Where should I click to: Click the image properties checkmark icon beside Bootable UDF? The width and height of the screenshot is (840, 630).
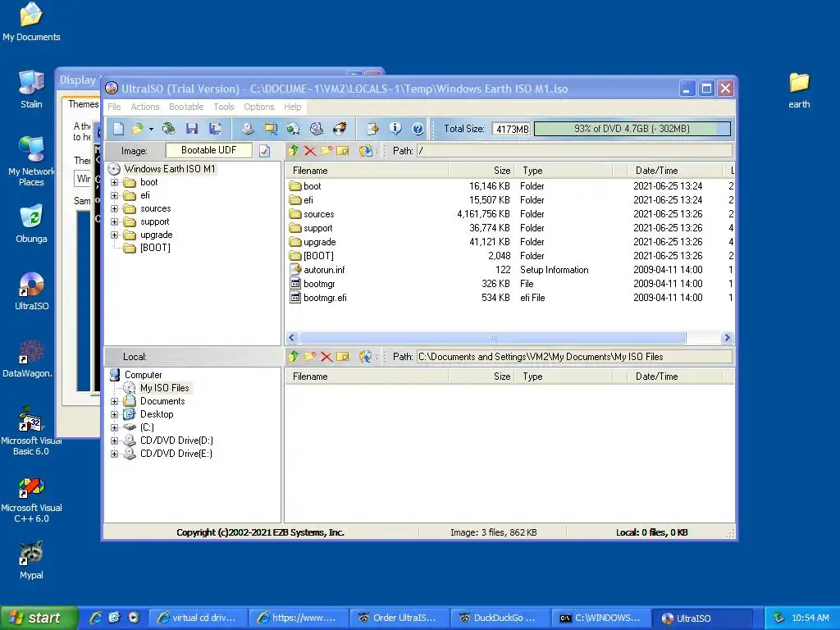pyautogui.click(x=265, y=151)
